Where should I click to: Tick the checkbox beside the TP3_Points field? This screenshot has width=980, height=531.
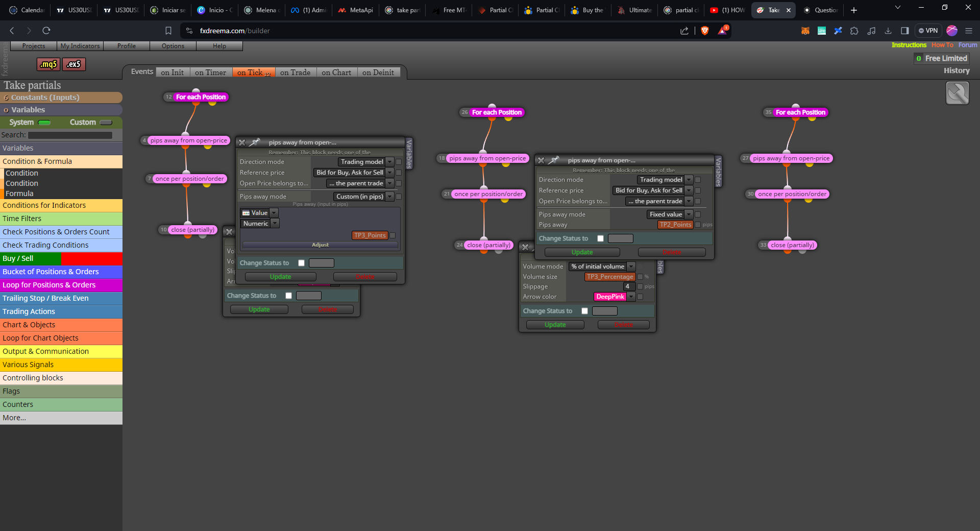393,235
